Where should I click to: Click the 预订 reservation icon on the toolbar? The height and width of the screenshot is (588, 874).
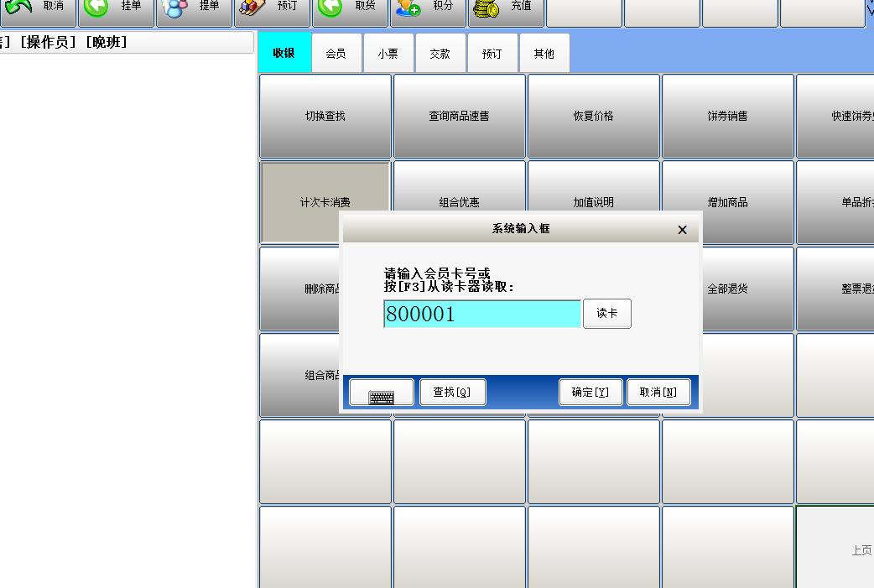point(272,8)
